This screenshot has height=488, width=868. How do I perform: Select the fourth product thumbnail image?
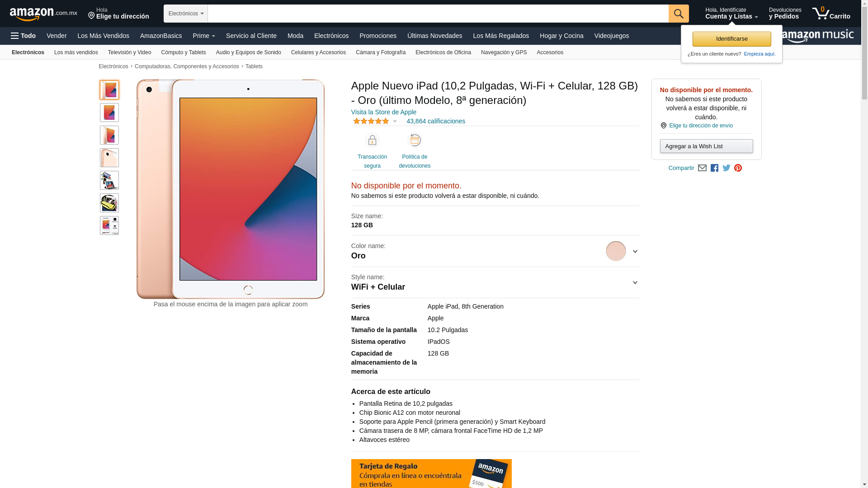tap(109, 158)
